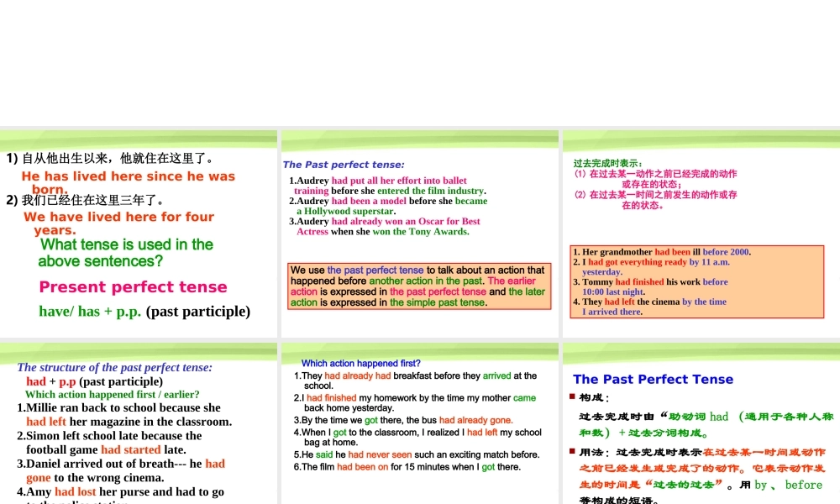
Task: Open the structure of past perfect tense slide
Action: pyautogui.click(x=139, y=423)
